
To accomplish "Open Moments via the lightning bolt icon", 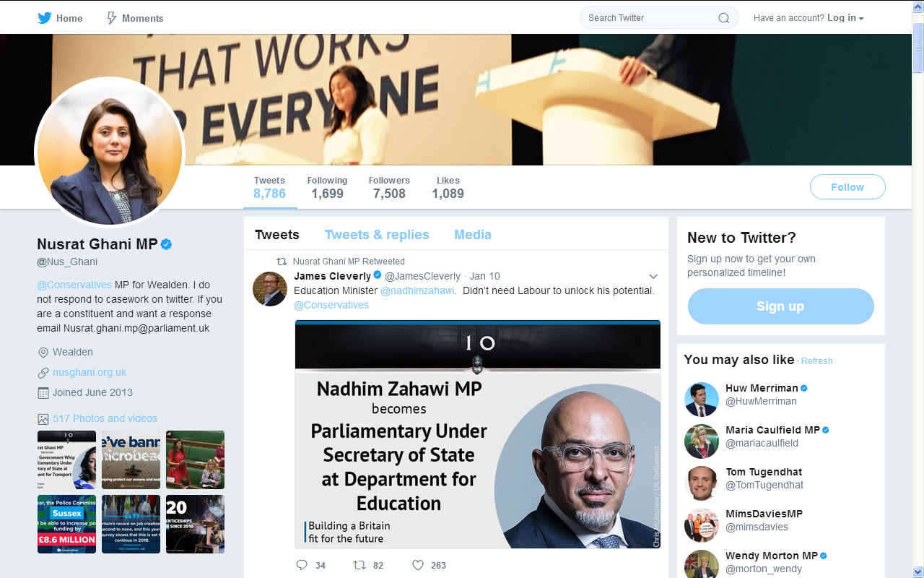I will (x=112, y=18).
